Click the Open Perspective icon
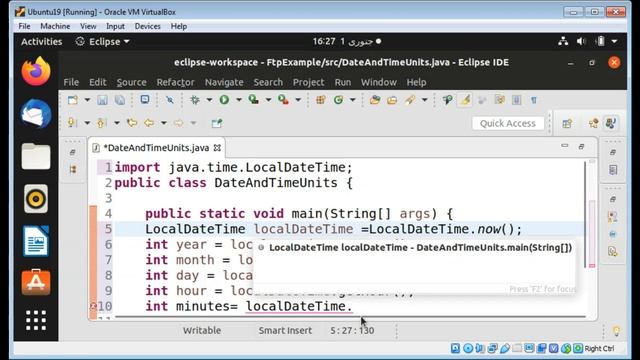The image size is (640, 360). pos(567,123)
